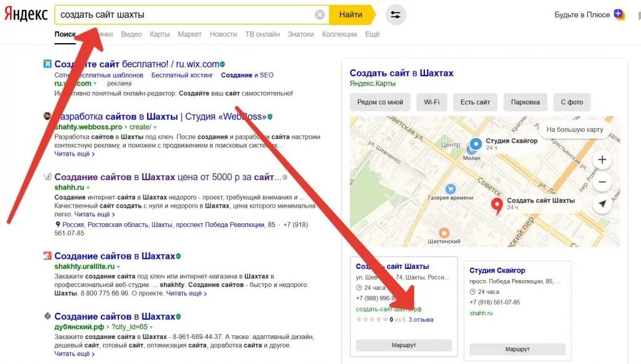The width and height of the screenshot is (641, 364).
Task: Click the star rating in first organization card
Action: click(372, 320)
